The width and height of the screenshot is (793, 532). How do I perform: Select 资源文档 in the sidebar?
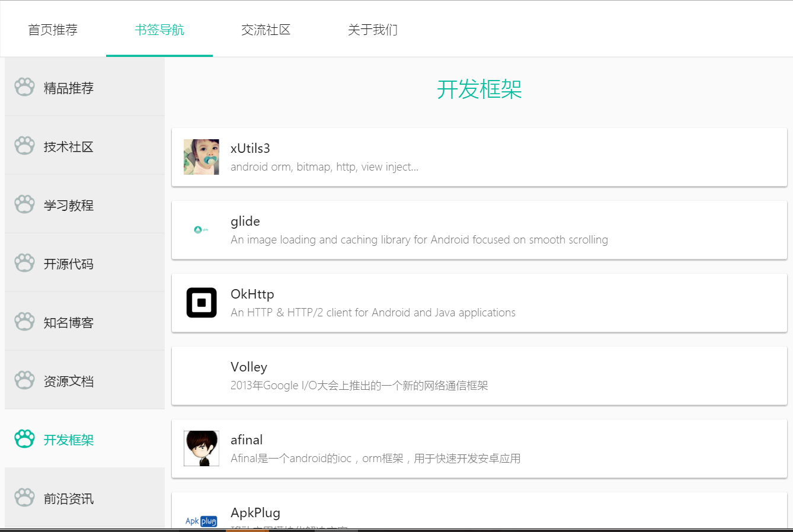click(85, 380)
